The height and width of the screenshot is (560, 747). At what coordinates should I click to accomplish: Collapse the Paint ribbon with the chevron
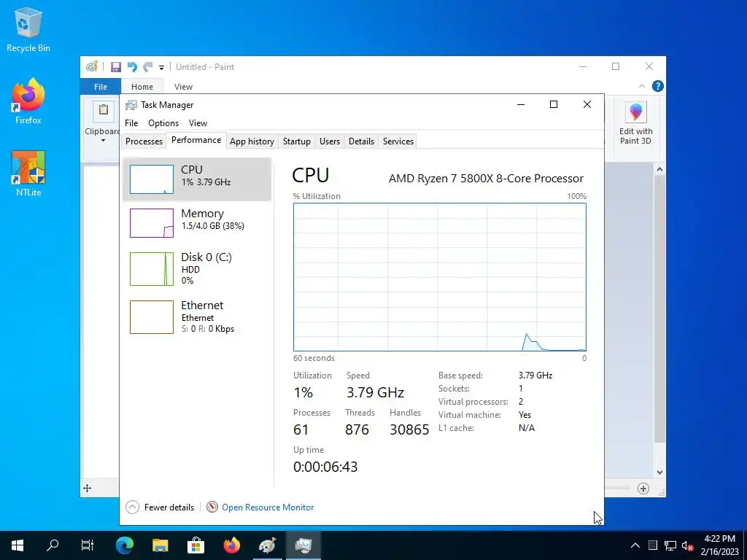pos(642,86)
